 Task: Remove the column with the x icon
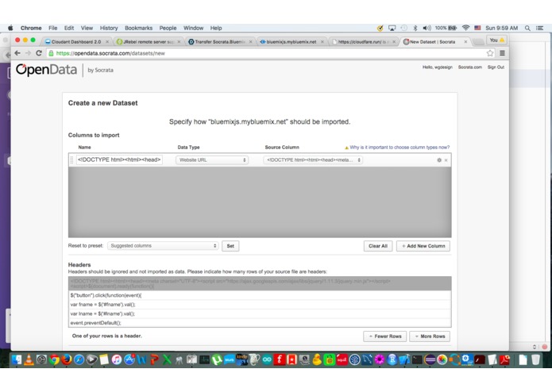pos(446,160)
